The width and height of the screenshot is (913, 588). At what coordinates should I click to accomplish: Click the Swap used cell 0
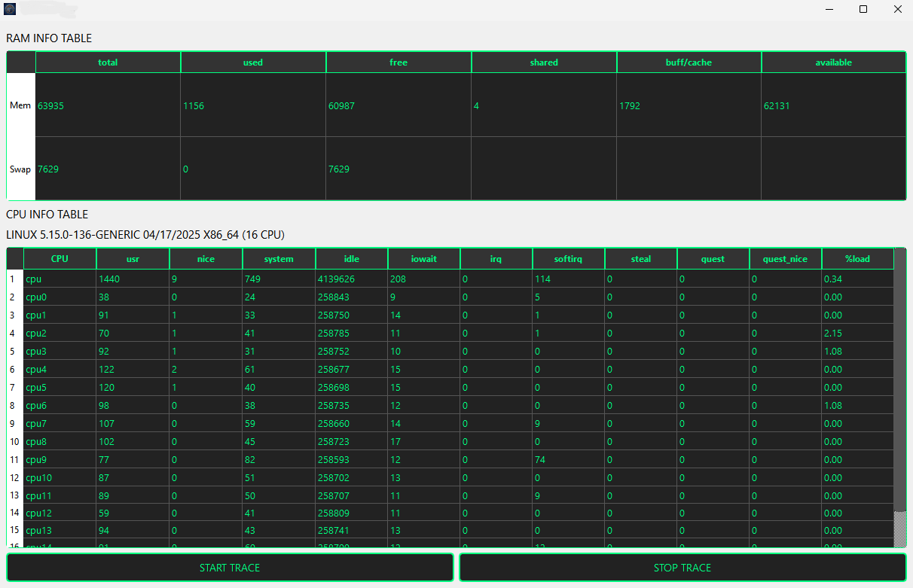(253, 169)
